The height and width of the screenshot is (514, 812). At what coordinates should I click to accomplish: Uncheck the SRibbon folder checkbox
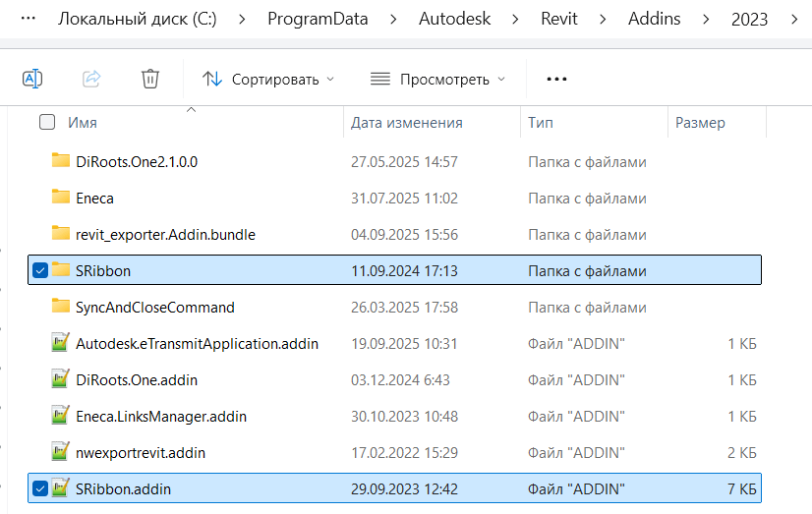[x=40, y=270]
